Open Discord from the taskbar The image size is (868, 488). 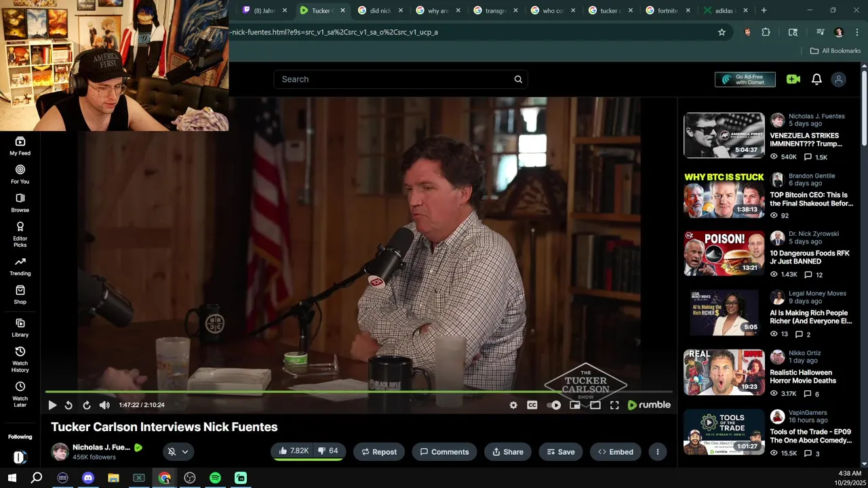(87, 478)
